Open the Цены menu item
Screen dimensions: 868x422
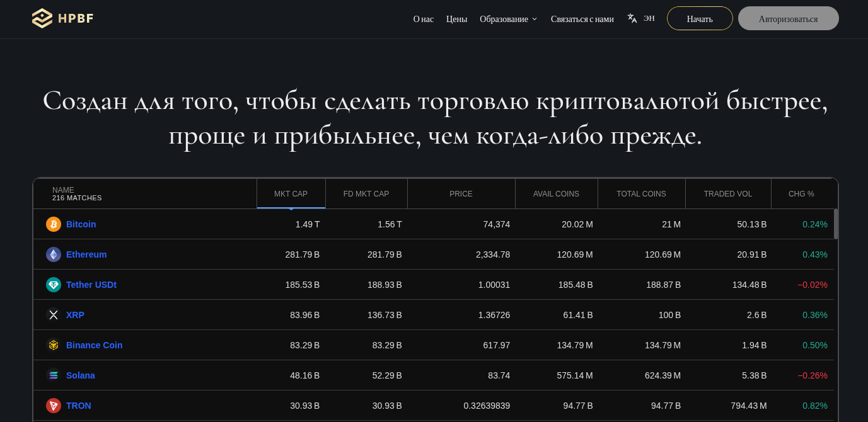pyautogui.click(x=456, y=19)
